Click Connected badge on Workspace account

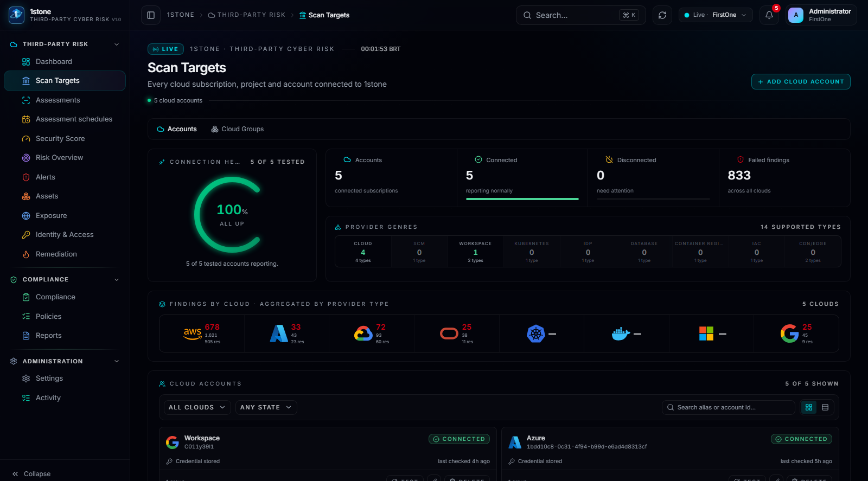pos(459,439)
